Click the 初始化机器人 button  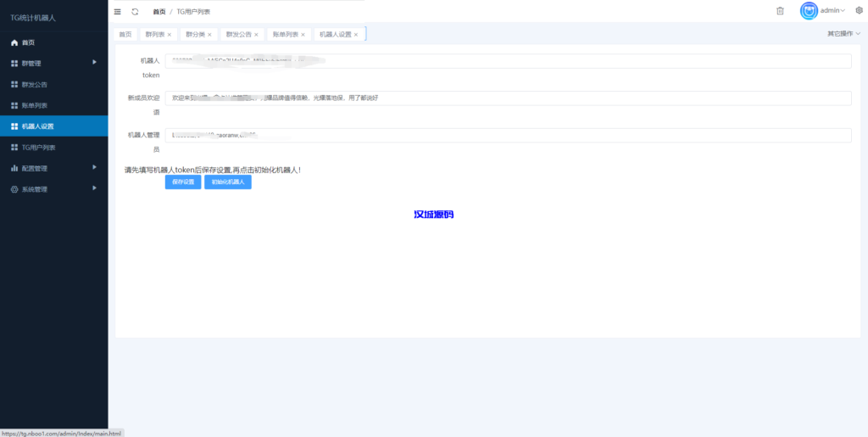(228, 182)
